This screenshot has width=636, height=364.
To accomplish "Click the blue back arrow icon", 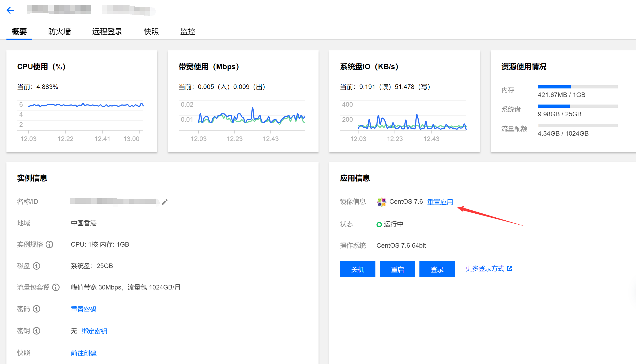I will point(10,10).
